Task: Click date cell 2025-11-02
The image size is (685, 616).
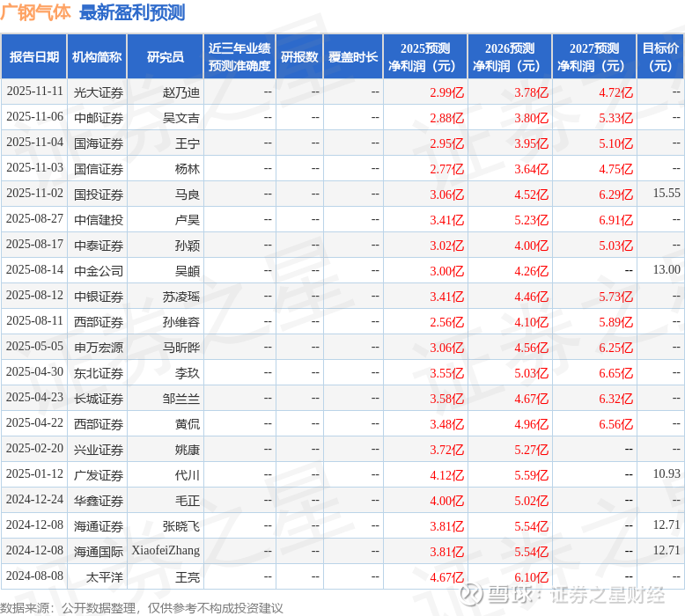Action: point(35,194)
